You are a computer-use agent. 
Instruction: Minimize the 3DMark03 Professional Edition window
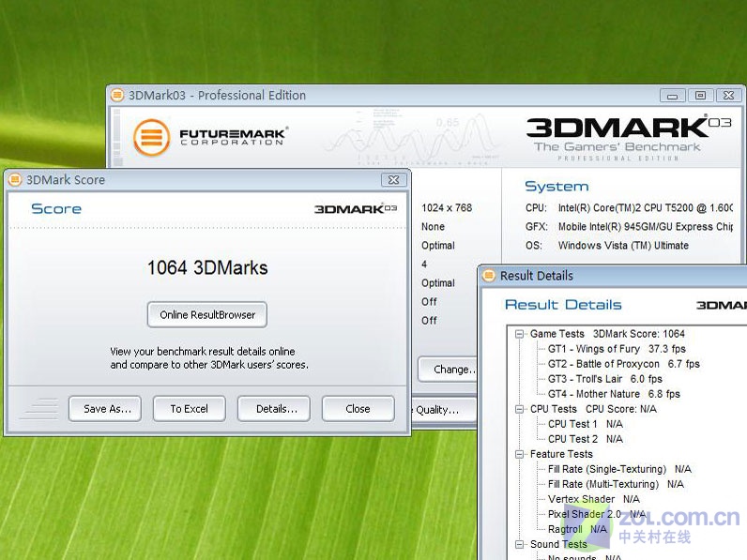point(672,96)
